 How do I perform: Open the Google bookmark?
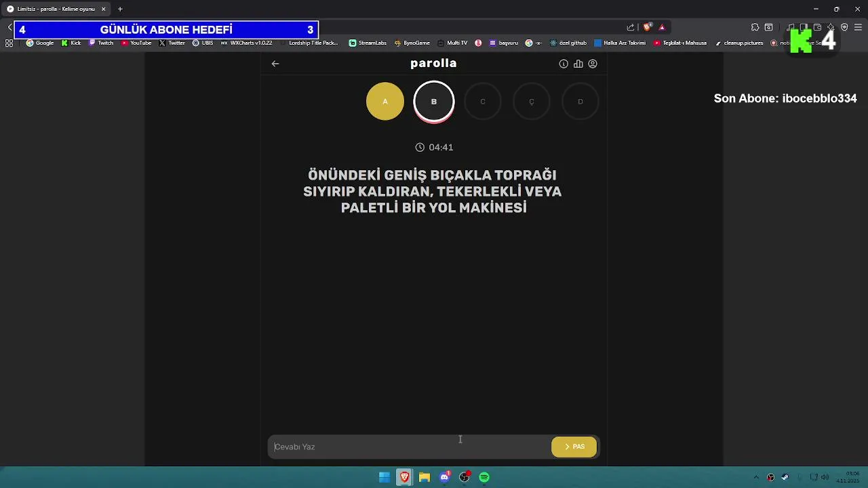pyautogui.click(x=40, y=43)
